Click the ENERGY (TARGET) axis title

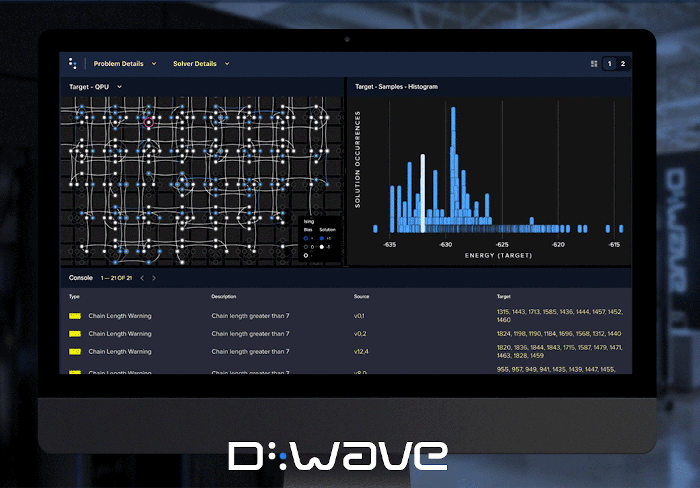(x=499, y=255)
